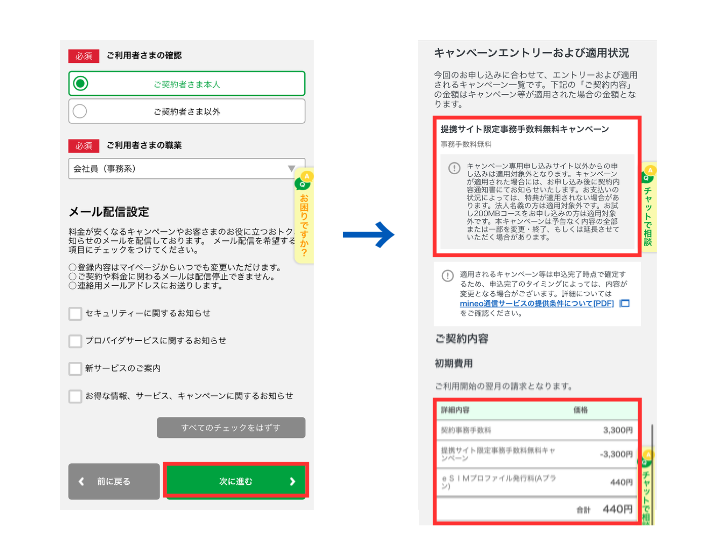
Task: Select the ご契約者さま本人 radio option
Action: pyautogui.click(x=187, y=84)
